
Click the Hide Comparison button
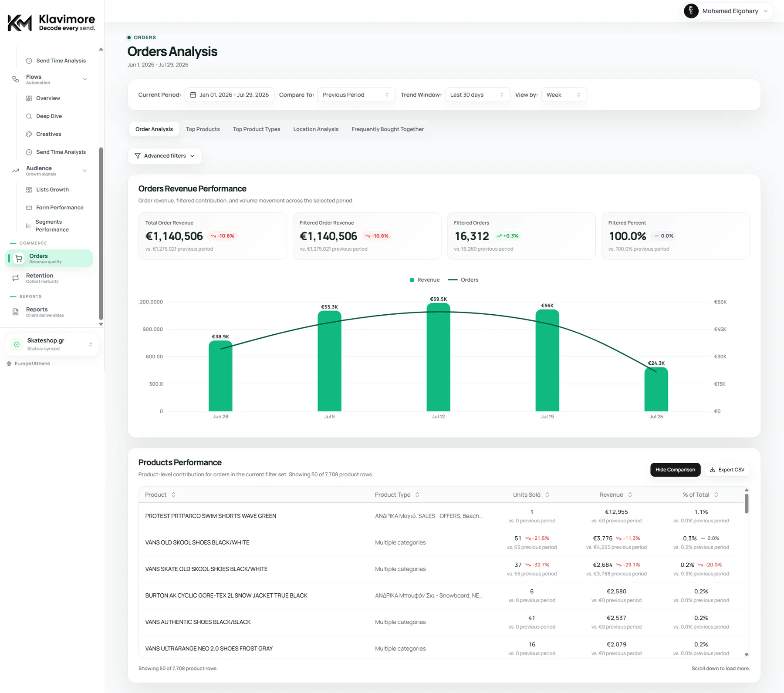pyautogui.click(x=675, y=470)
